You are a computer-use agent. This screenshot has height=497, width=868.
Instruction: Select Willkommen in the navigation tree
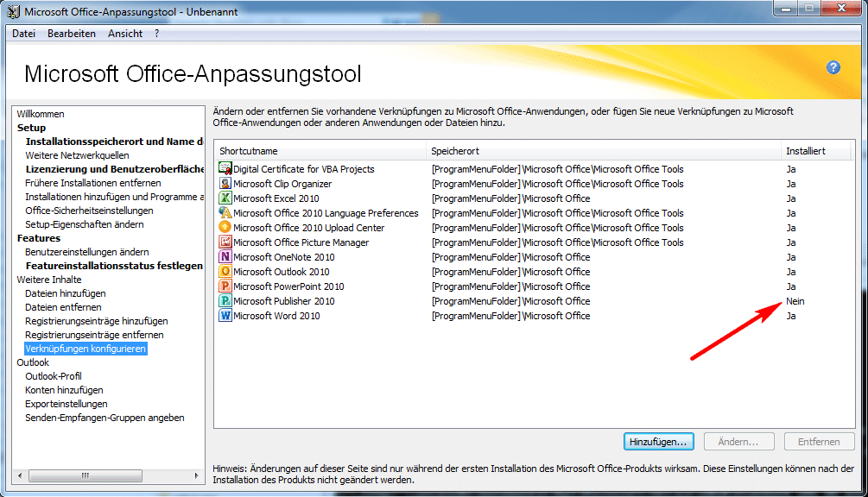pyautogui.click(x=41, y=114)
